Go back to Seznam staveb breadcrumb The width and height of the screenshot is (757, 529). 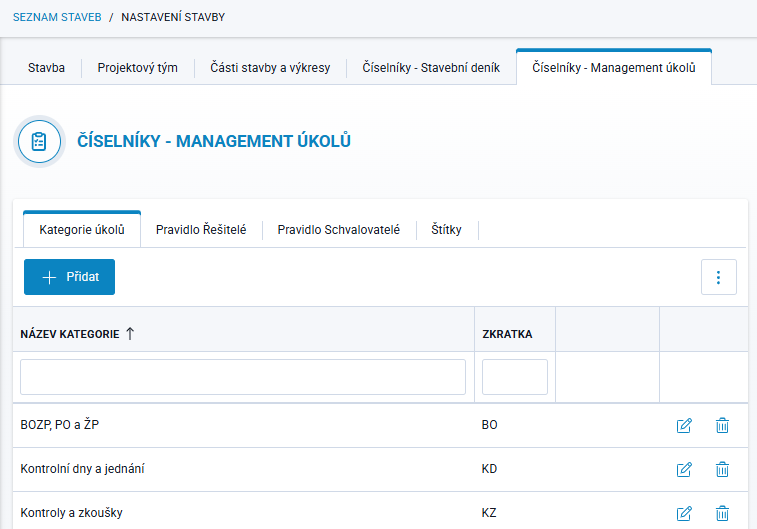57,17
